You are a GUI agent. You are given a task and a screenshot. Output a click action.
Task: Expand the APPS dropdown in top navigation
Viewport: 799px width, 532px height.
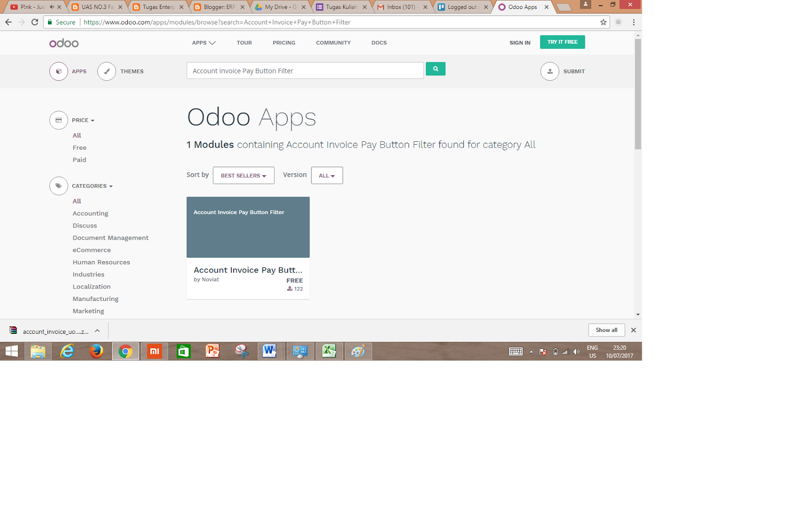[204, 43]
